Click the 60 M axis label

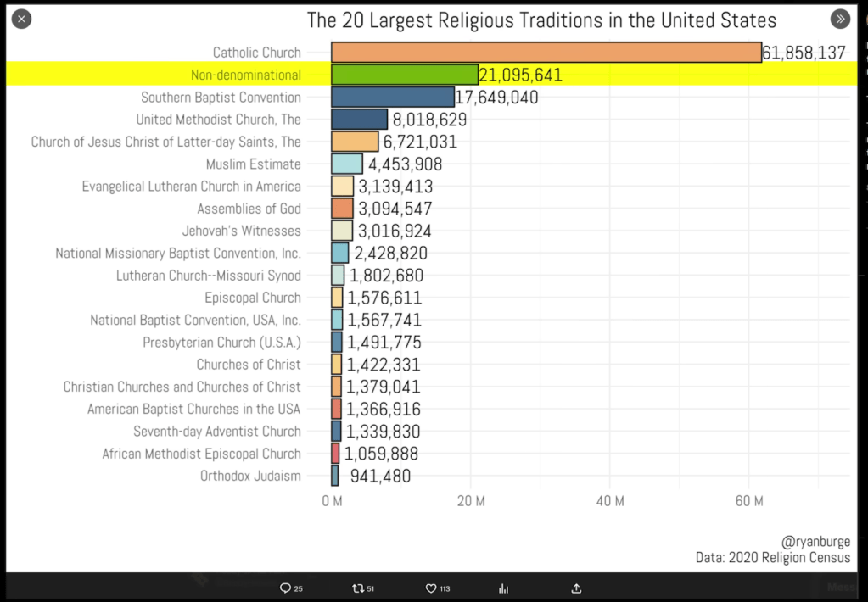click(x=749, y=501)
